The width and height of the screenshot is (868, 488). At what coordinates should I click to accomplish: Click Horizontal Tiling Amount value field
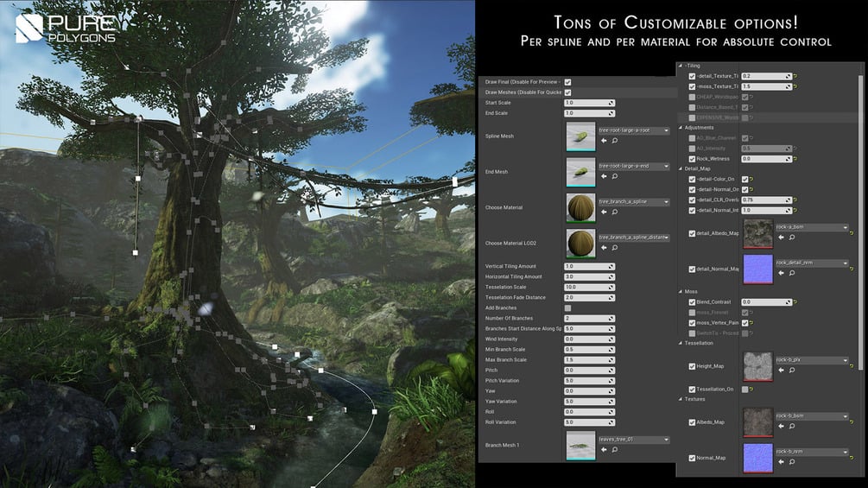[x=590, y=276]
